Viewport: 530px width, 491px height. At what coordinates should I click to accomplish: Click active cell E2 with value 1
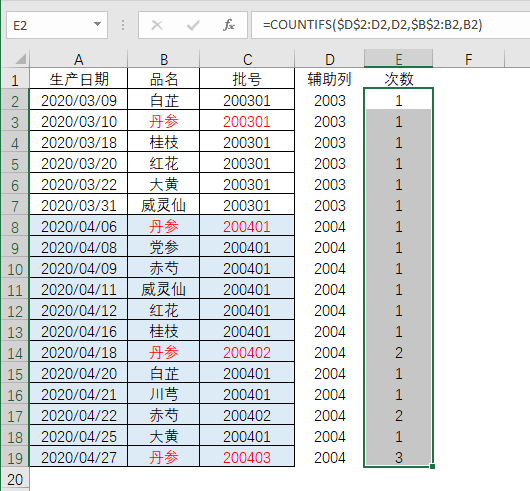(x=399, y=100)
